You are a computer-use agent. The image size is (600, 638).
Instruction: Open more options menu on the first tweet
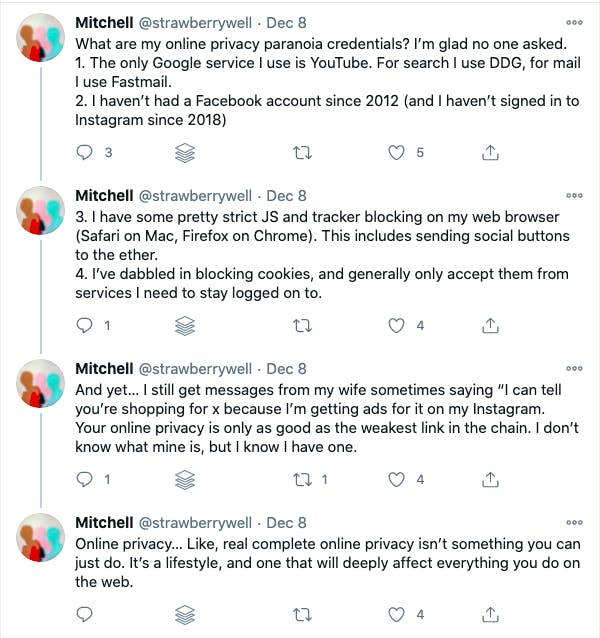click(574, 23)
